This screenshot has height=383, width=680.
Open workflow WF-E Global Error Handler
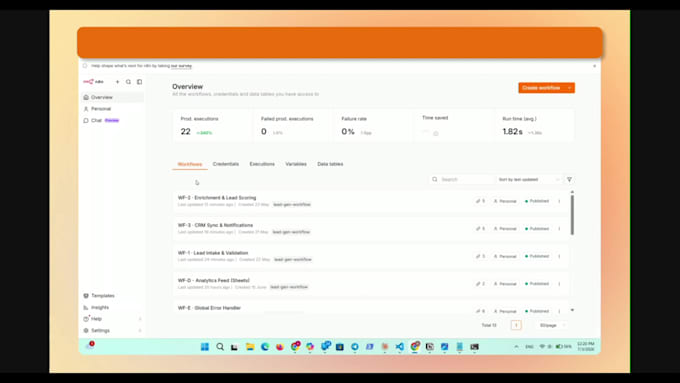pyautogui.click(x=209, y=308)
